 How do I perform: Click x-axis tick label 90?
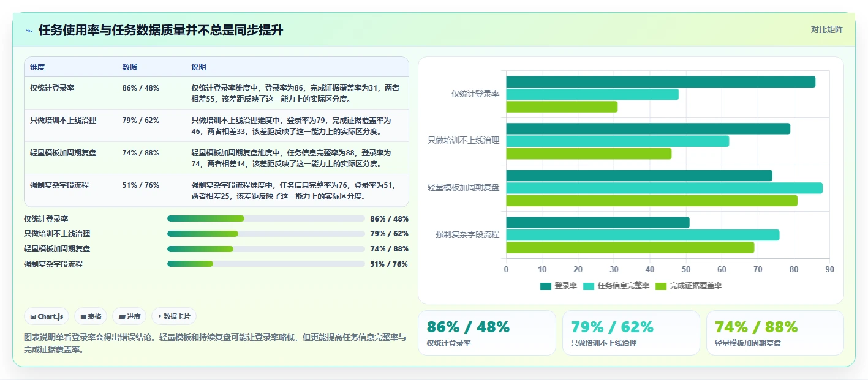point(829,269)
